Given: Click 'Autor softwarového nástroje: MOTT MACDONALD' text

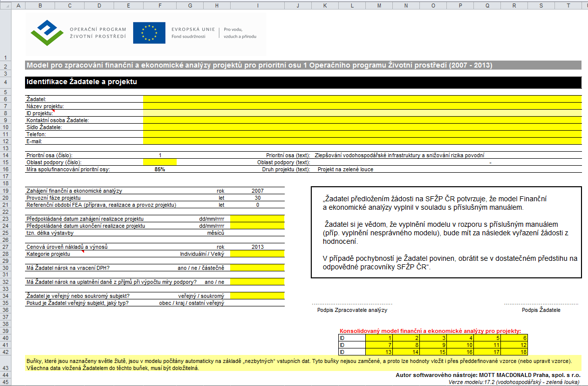Looking at the screenshot, I should pos(488,375).
